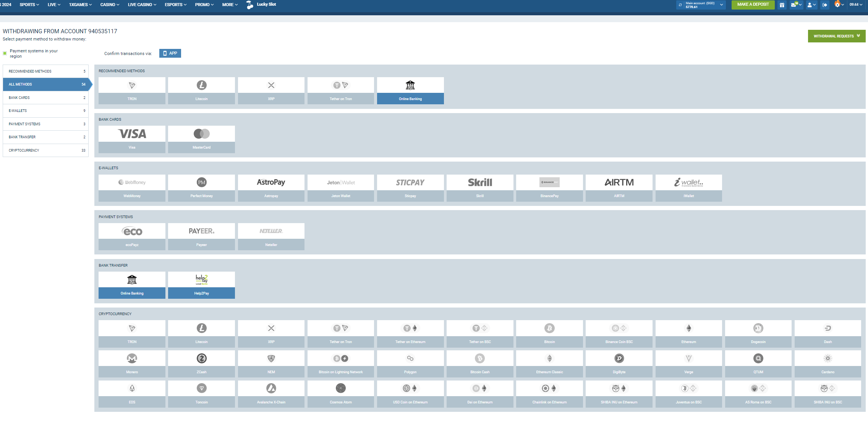868x421 pixels.
Task: Open the messages envelope dropdown
Action: click(796, 5)
